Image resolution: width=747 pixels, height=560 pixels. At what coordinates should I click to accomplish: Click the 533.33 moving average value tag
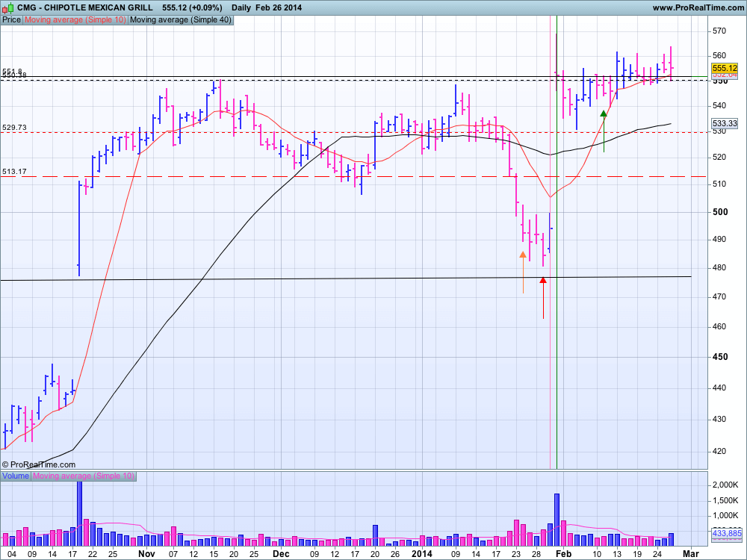(x=725, y=123)
